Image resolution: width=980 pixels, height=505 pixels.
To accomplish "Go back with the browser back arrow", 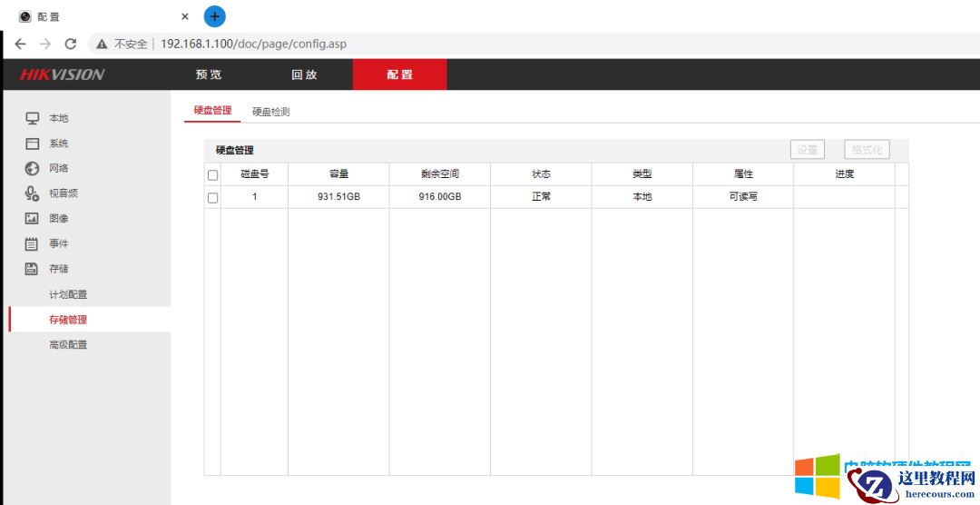I will pos(21,44).
